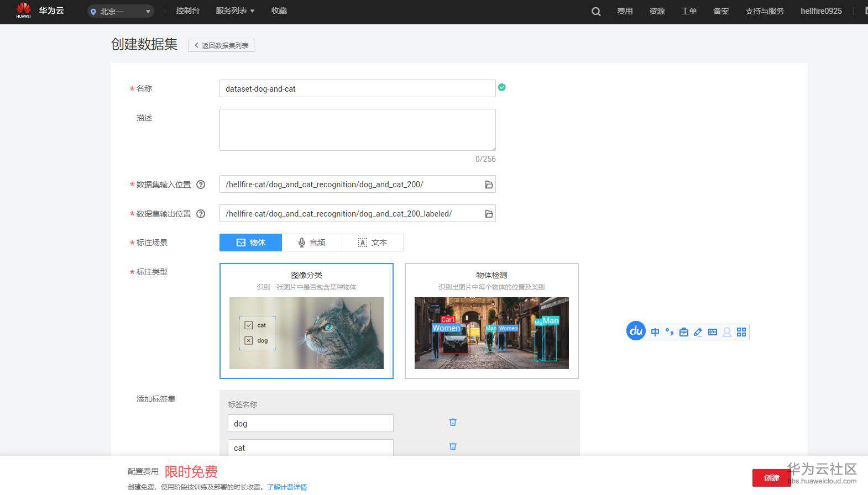
Task: Open the console menu item
Action: (187, 10)
